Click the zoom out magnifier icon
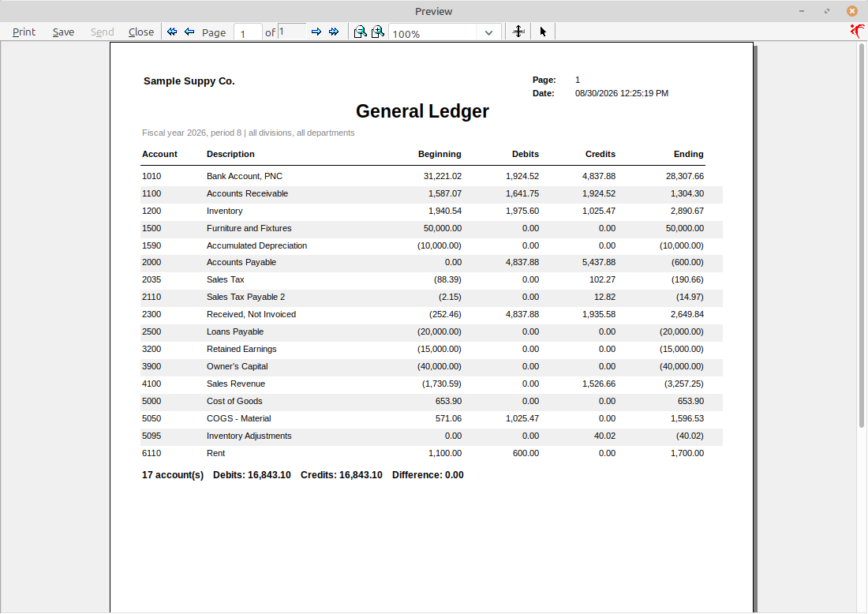The image size is (868, 614). tap(361, 32)
